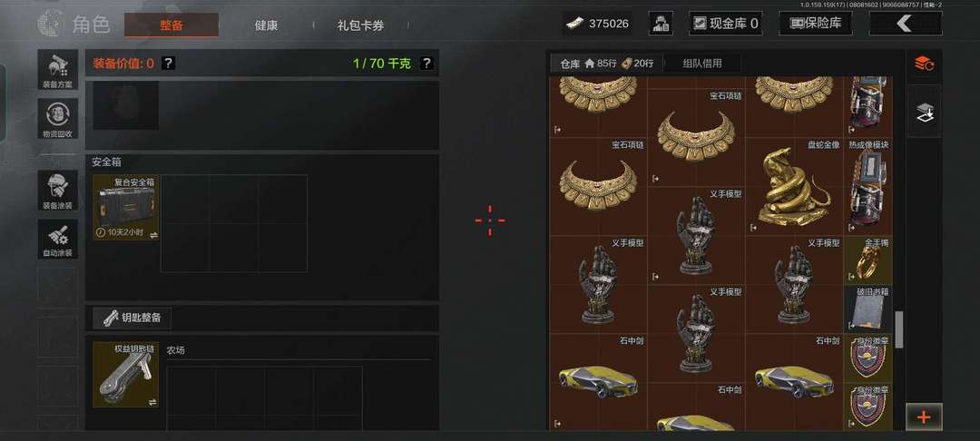
Task: Open the 保险库 button
Action: point(816,24)
